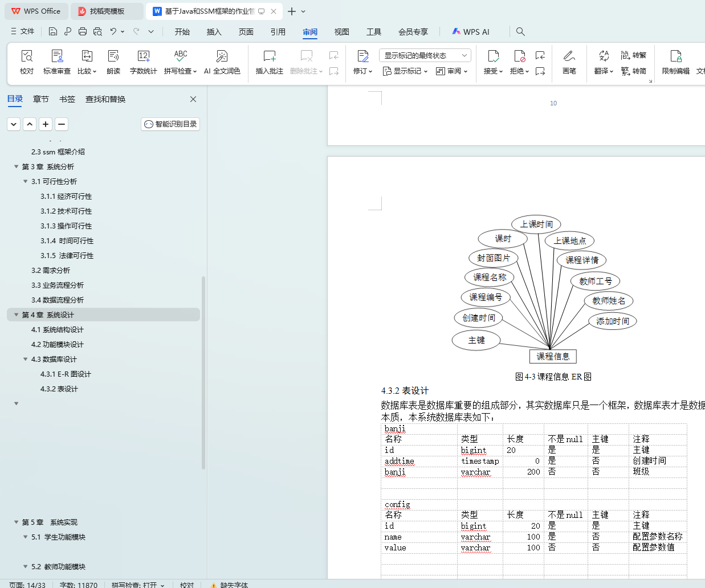This screenshot has width=705, height=588.
Task: Open 标准审查 standard review tool
Action: [57, 62]
